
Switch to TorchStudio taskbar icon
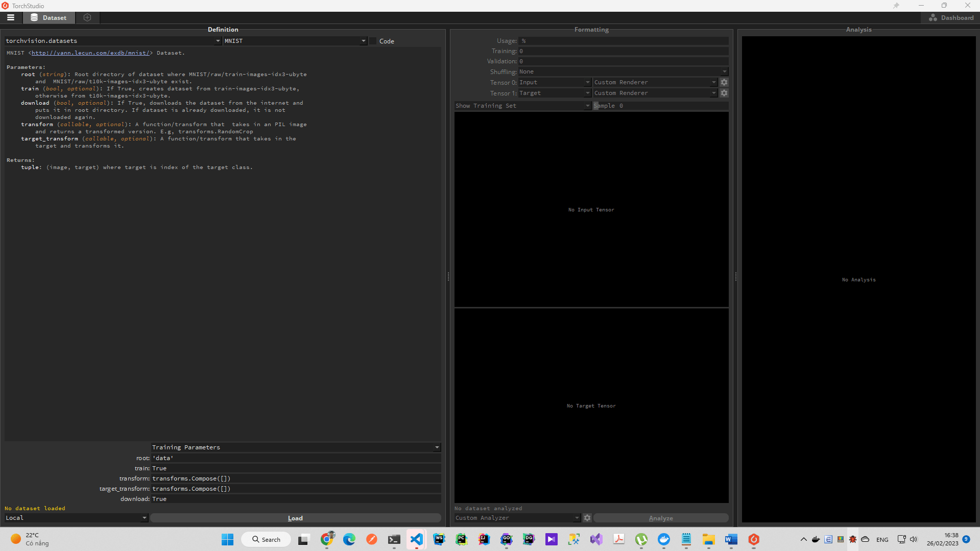pyautogui.click(x=754, y=539)
